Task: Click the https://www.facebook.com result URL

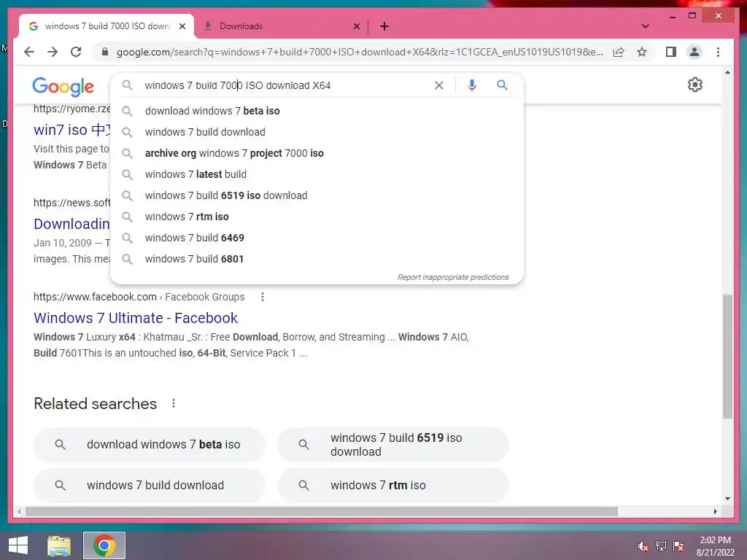Action: coord(95,297)
